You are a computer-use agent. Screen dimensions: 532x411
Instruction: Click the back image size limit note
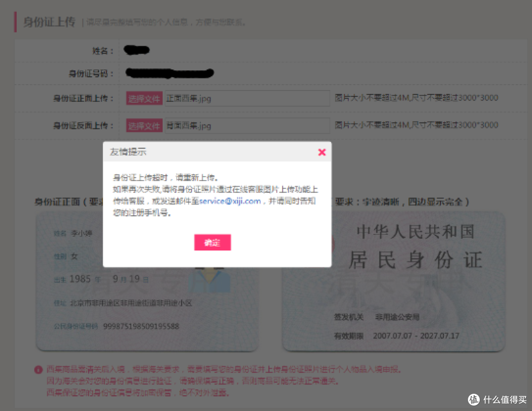pos(416,125)
